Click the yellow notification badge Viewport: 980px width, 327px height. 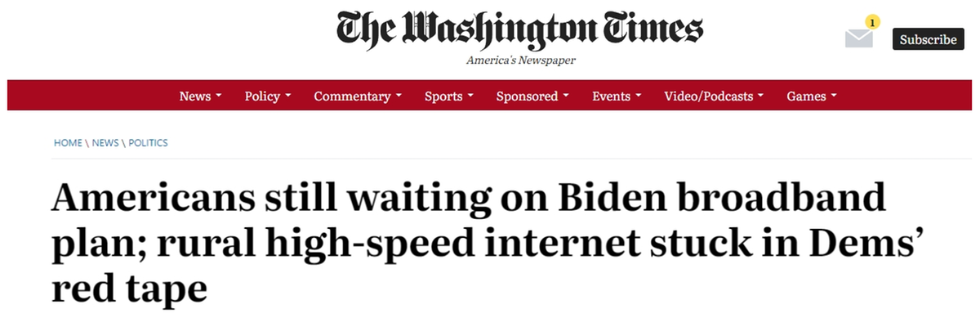[872, 23]
